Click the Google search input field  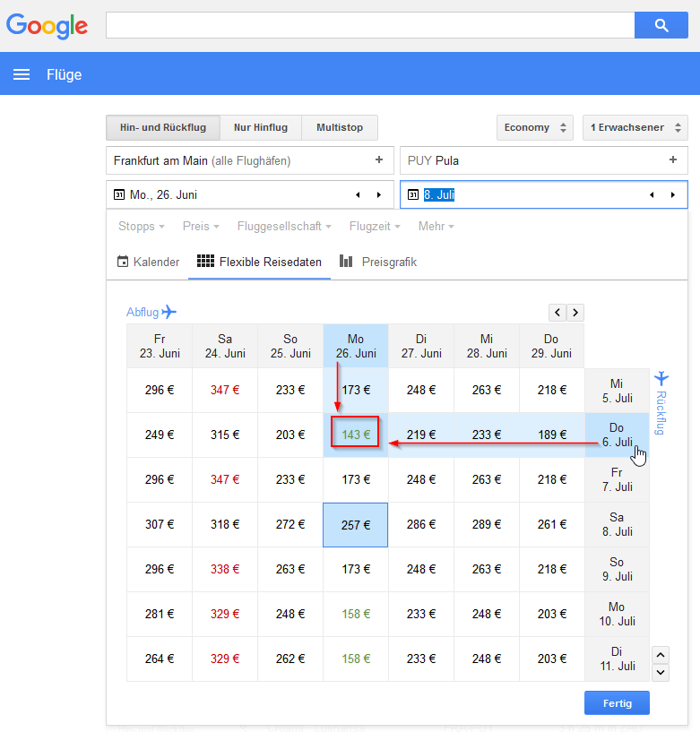click(370, 25)
